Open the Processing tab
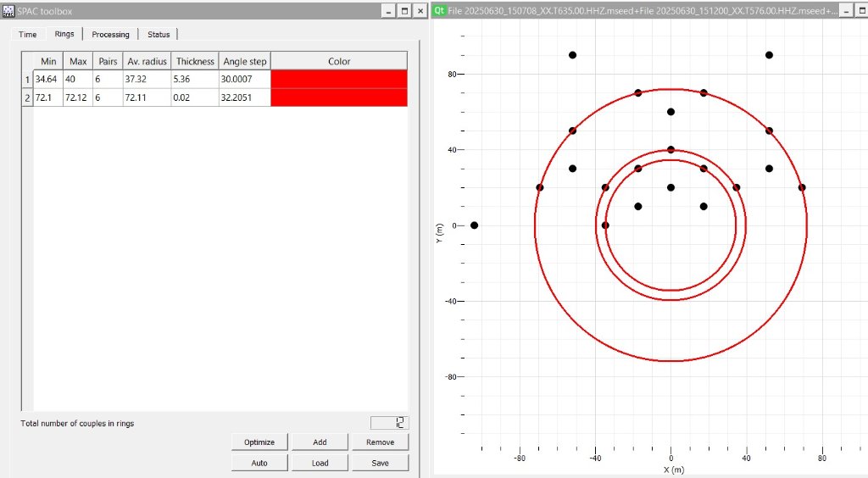Viewport: 868px width, 478px height. pyautogui.click(x=110, y=35)
